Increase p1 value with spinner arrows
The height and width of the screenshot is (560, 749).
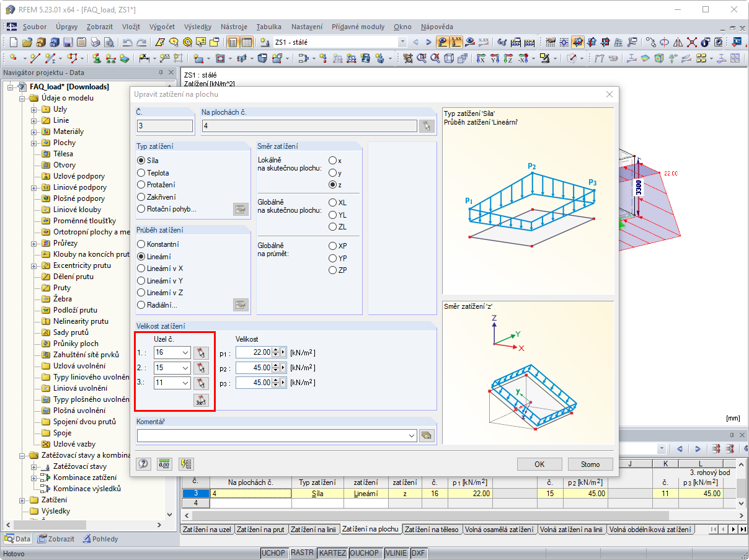[x=275, y=350]
